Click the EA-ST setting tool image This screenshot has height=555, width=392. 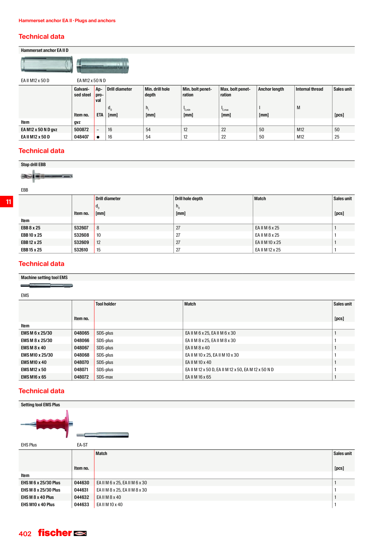pos(103,435)
